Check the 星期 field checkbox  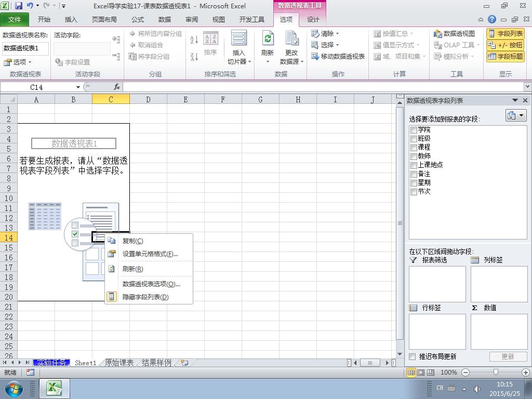[414, 183]
